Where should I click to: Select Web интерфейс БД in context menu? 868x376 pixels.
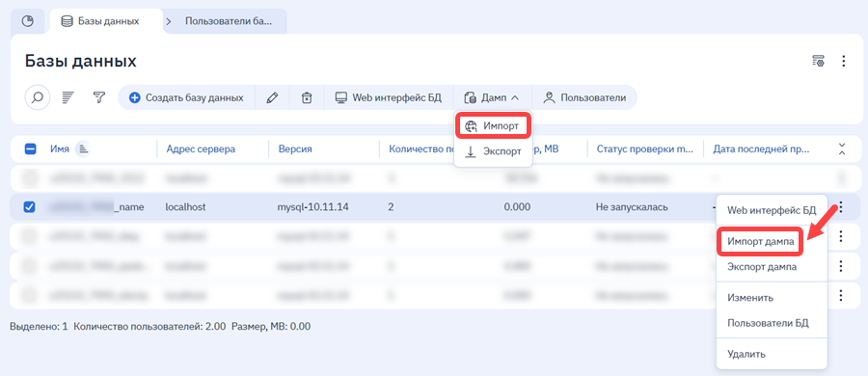(x=772, y=210)
